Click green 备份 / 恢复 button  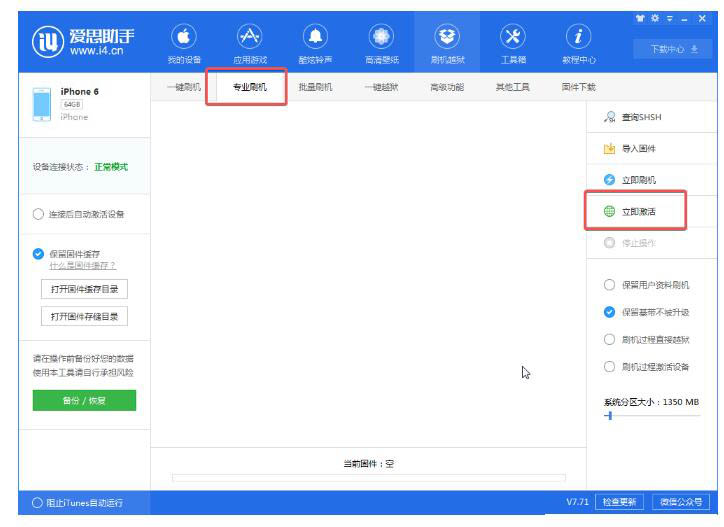click(84, 400)
